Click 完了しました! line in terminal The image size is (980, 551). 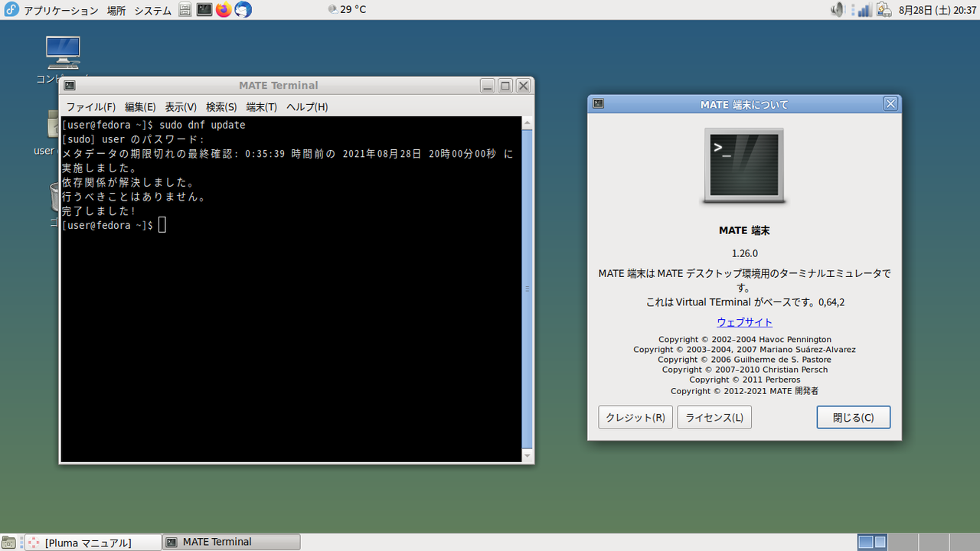98,211
